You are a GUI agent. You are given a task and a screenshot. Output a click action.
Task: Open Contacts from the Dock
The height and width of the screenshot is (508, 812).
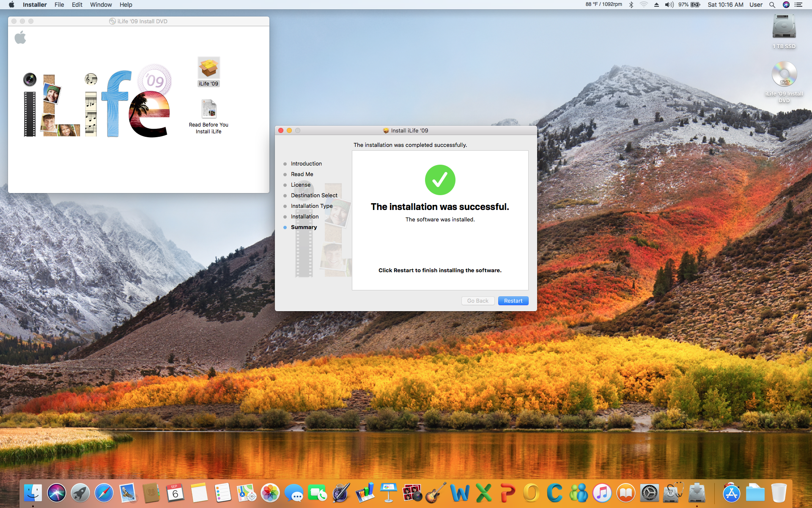[x=151, y=493]
